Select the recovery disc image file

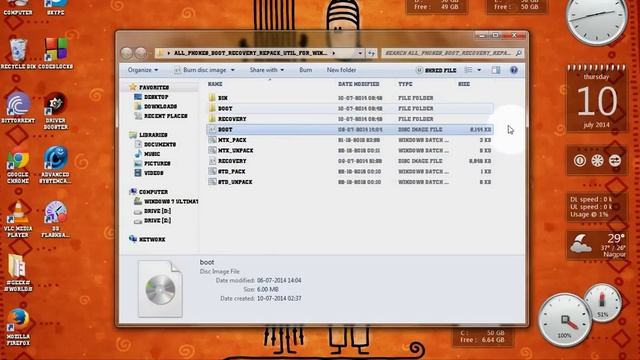click(x=350, y=161)
